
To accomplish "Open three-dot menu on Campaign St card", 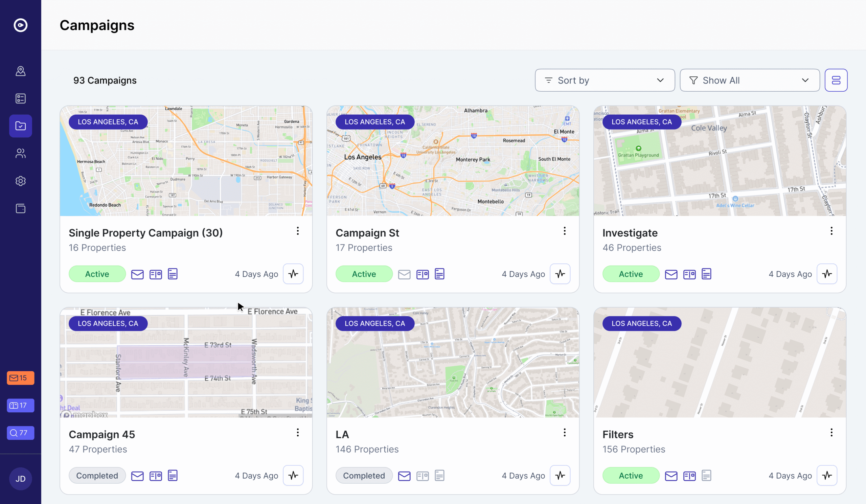I will point(564,231).
